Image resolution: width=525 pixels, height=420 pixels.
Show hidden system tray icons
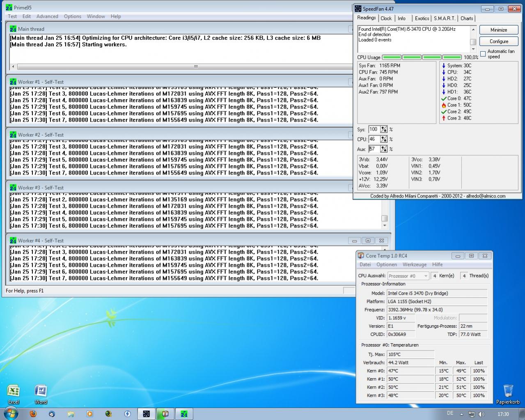pyautogui.click(x=461, y=414)
